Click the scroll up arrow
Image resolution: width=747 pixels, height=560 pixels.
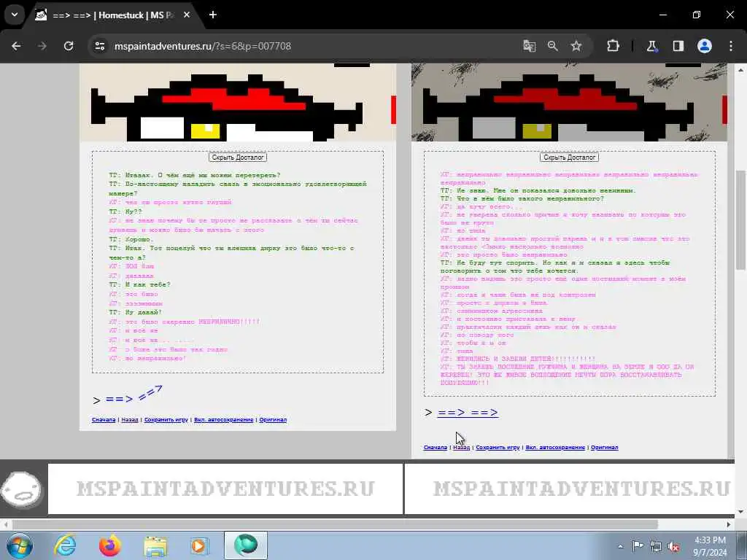[x=741, y=70]
